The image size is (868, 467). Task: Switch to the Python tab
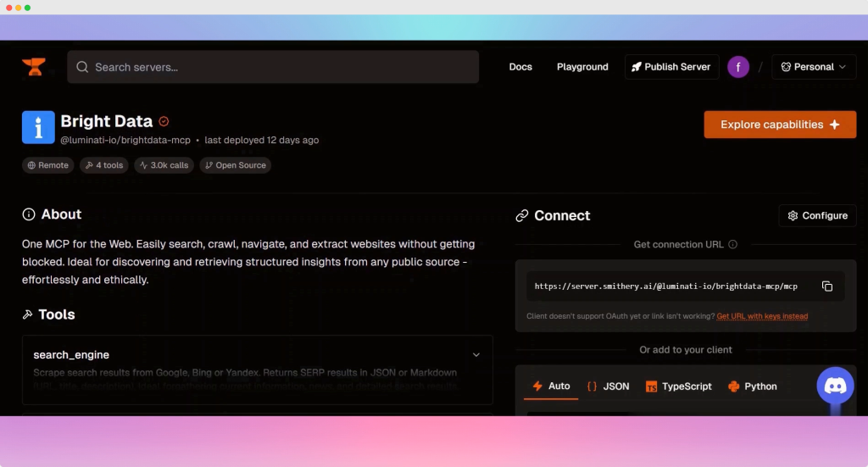pyautogui.click(x=752, y=386)
